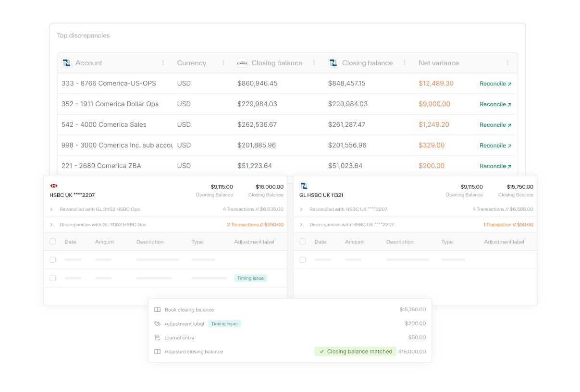Reconcile the 352 - 1911 Comerica Dollar Ops account

coord(495,104)
